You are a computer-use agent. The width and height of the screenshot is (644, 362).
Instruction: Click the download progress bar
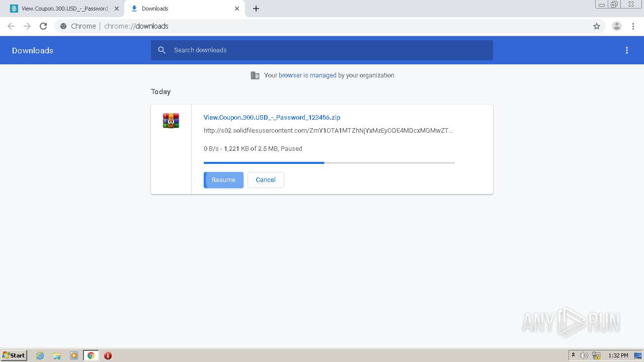pyautogui.click(x=329, y=163)
